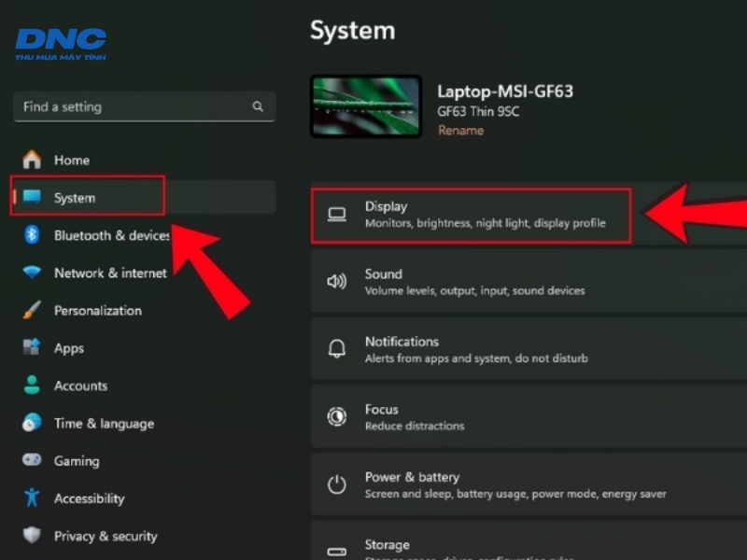Click Screen and sleep, battery usage text
The width and height of the screenshot is (747, 560).
(x=515, y=494)
